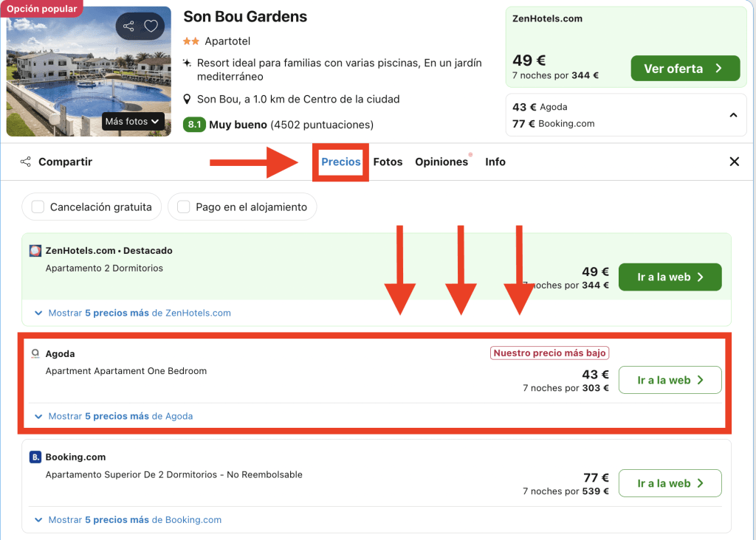Image resolution: width=756 pixels, height=540 pixels.
Task: Expand Más fotos dropdown on photo
Action: (x=132, y=121)
